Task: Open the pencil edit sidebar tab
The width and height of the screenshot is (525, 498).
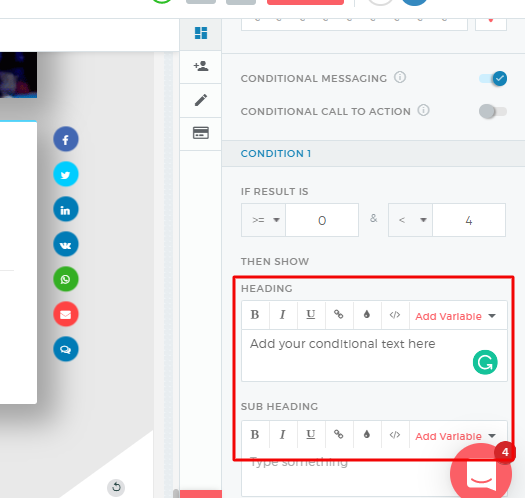Action: tap(201, 100)
